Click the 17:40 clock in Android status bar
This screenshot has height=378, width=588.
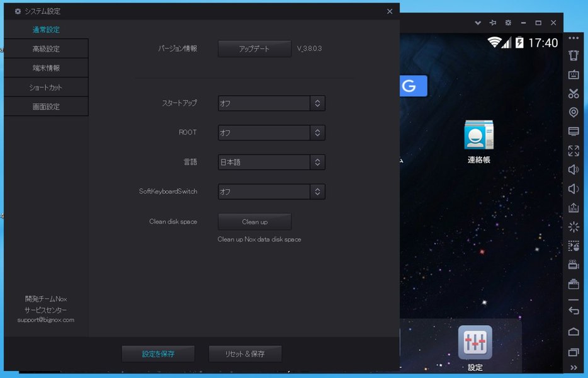[x=543, y=43]
